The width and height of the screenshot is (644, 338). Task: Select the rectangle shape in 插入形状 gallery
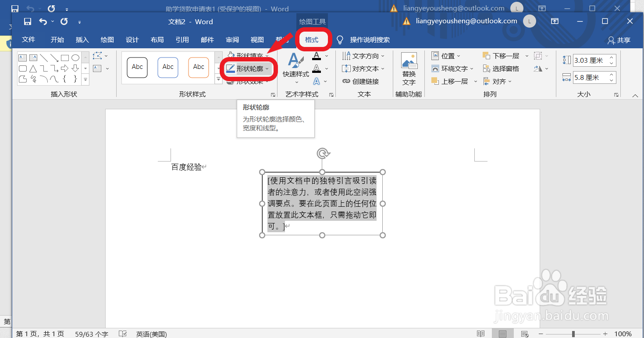[64, 57]
